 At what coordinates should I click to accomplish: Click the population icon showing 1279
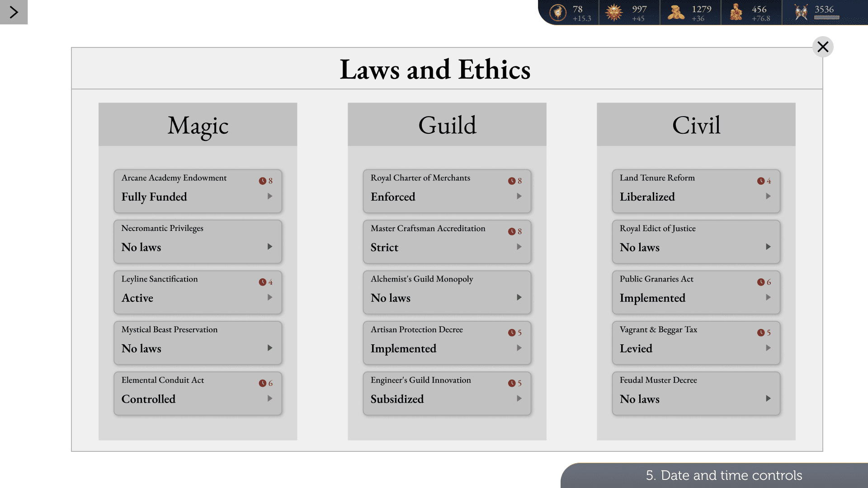[676, 13]
